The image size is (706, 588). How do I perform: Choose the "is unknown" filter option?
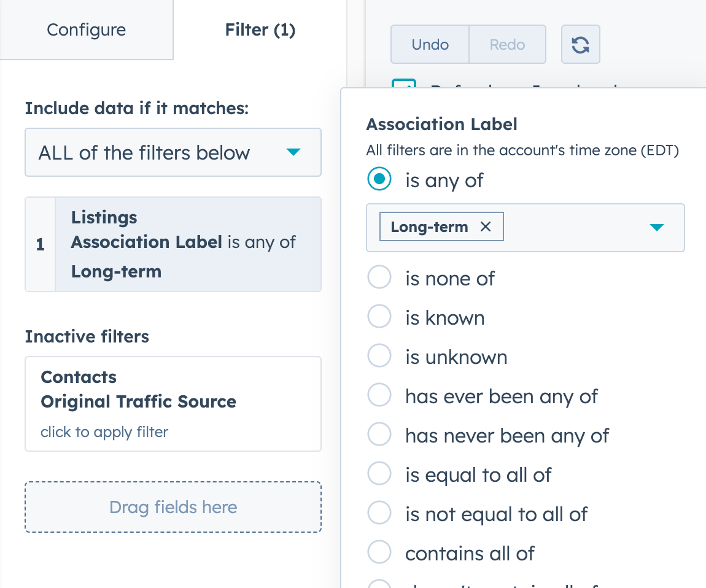pos(379,355)
